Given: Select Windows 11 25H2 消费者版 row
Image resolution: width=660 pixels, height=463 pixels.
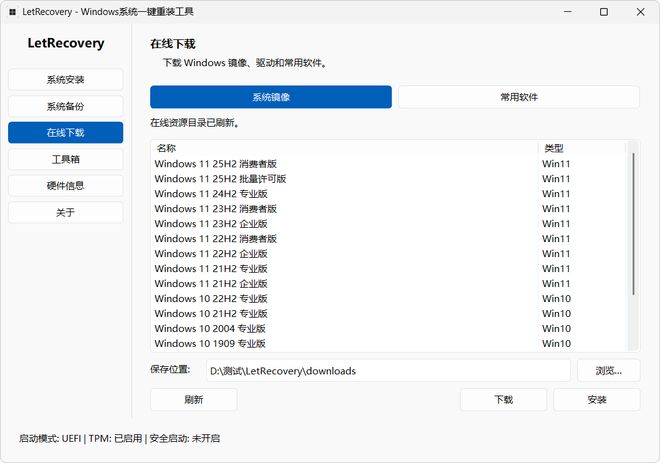Looking at the screenshot, I should coord(389,164).
